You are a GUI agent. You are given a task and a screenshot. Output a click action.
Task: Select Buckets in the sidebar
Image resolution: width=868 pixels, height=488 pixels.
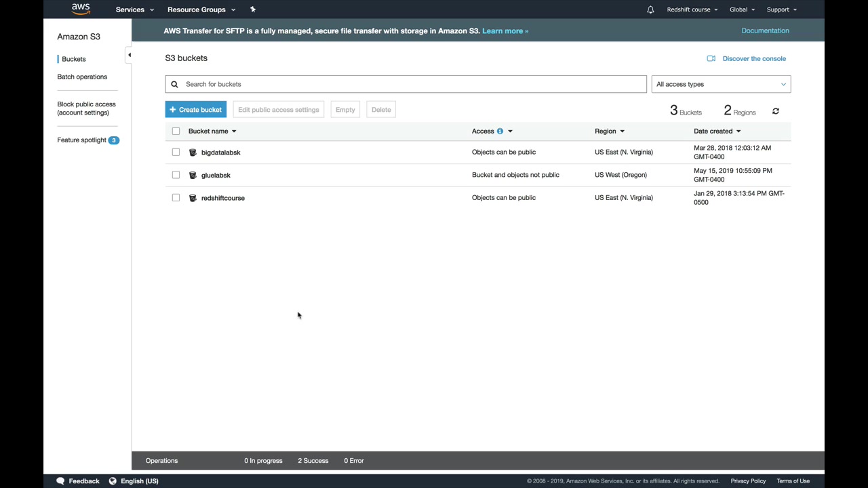74,59
